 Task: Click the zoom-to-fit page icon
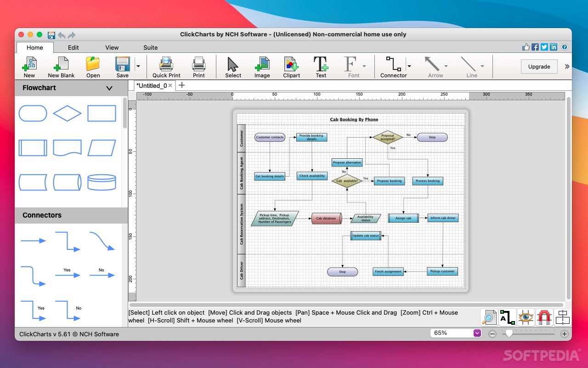489,317
